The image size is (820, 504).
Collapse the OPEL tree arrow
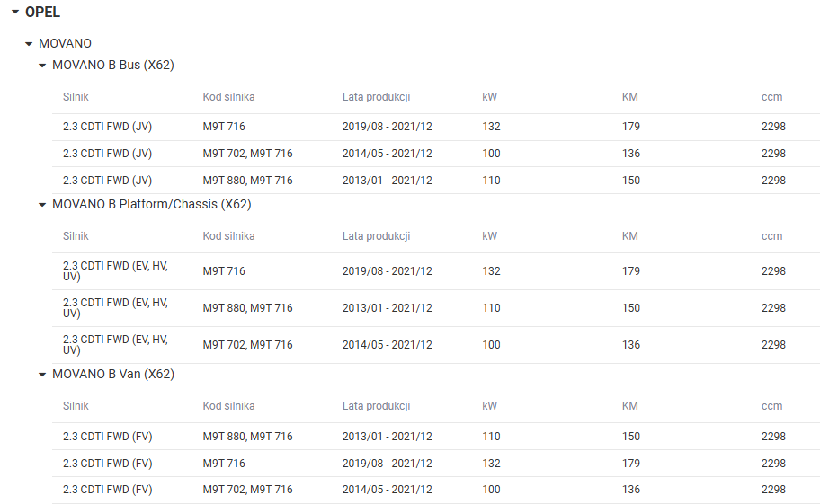(x=15, y=12)
